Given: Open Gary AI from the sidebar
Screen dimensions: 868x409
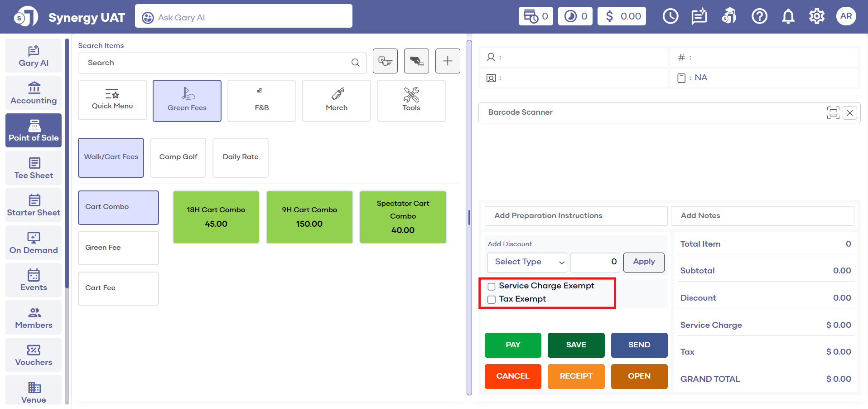Looking at the screenshot, I should coord(34,56).
